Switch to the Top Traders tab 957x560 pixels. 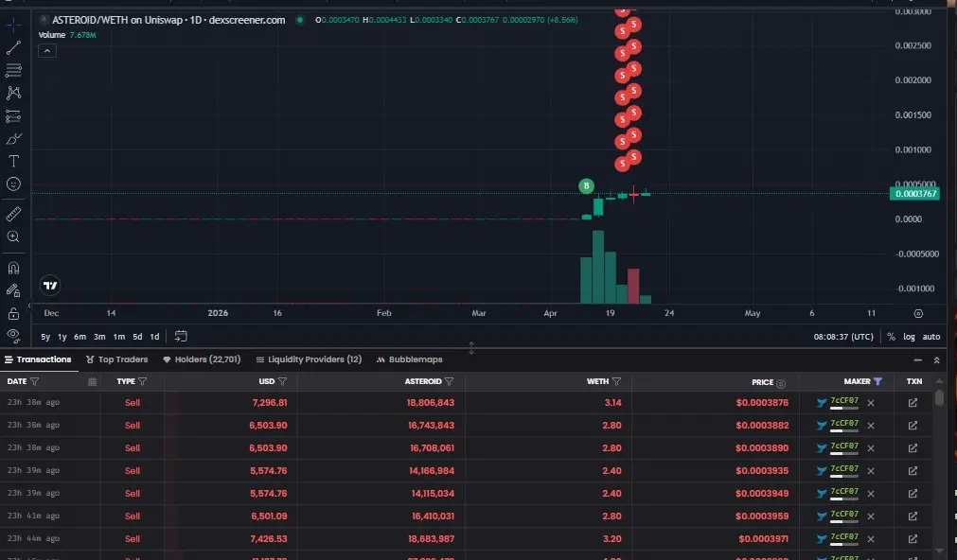point(117,359)
